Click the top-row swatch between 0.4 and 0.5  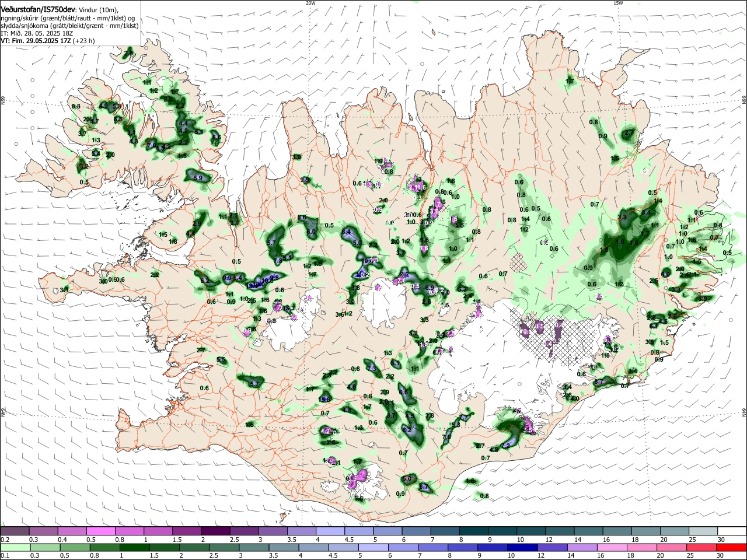[x=72, y=531]
